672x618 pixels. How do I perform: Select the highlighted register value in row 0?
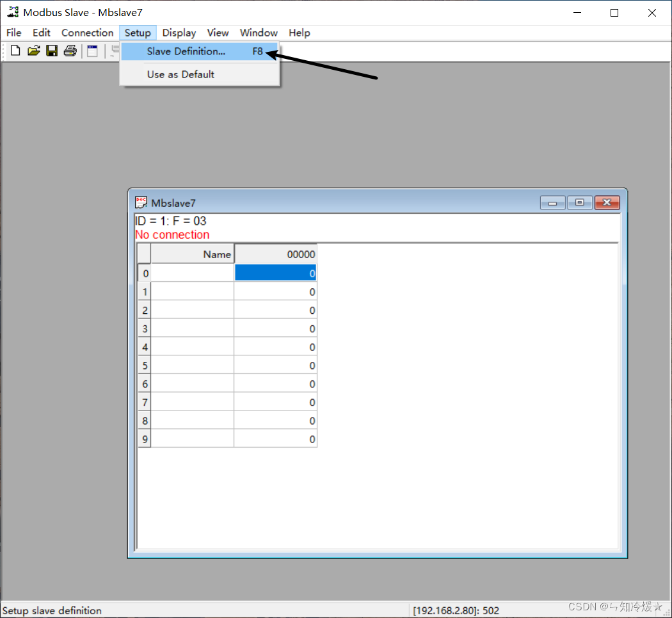tap(275, 273)
